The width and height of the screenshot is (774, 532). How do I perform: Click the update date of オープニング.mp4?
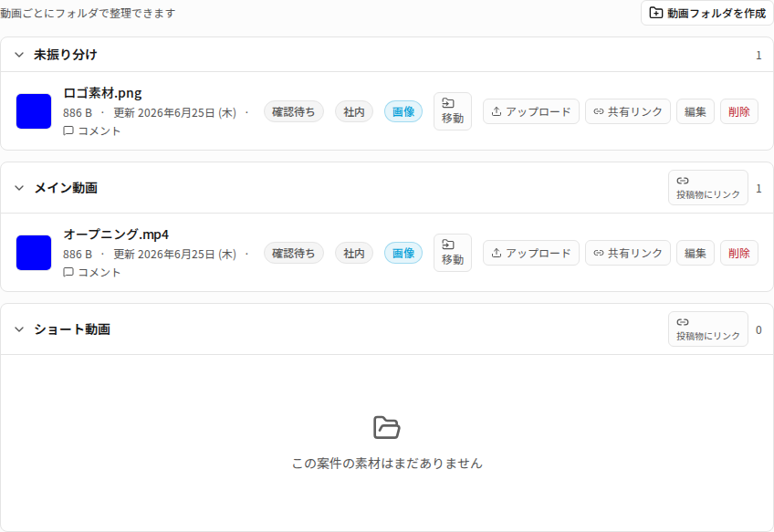point(174,255)
